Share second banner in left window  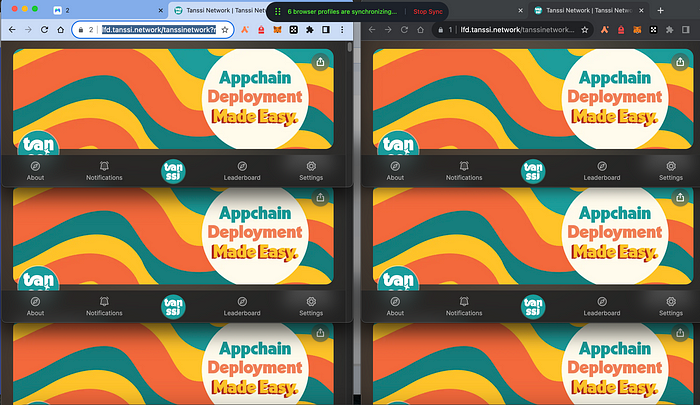click(320, 197)
